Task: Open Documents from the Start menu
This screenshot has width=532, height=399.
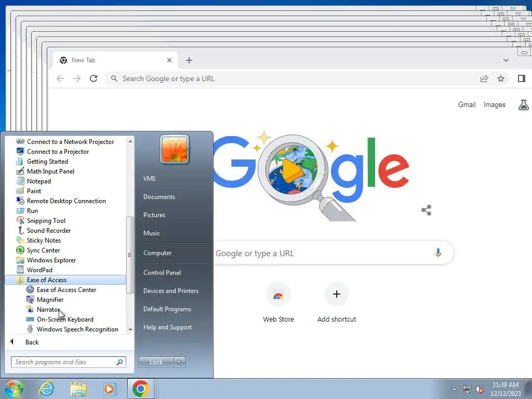Action: tap(159, 197)
